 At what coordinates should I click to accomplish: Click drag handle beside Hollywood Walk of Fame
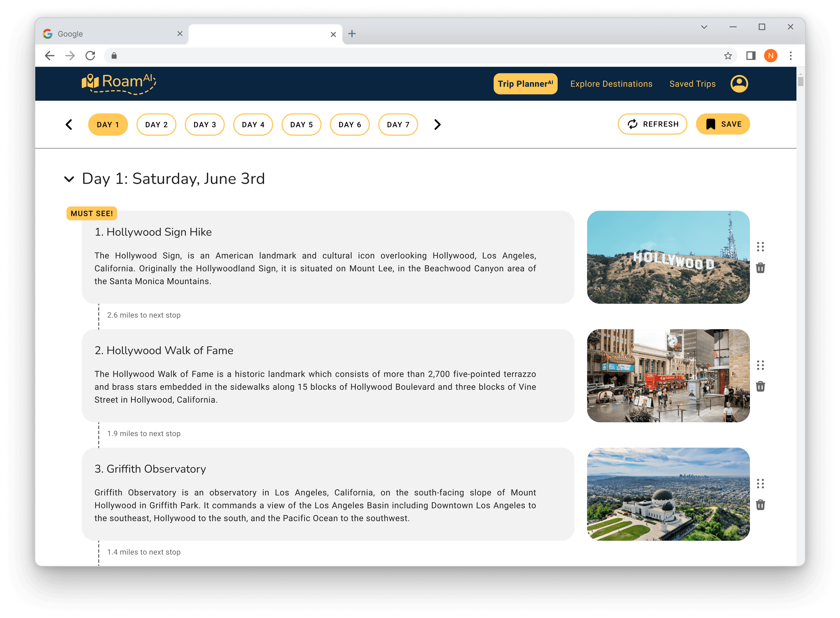click(x=760, y=365)
